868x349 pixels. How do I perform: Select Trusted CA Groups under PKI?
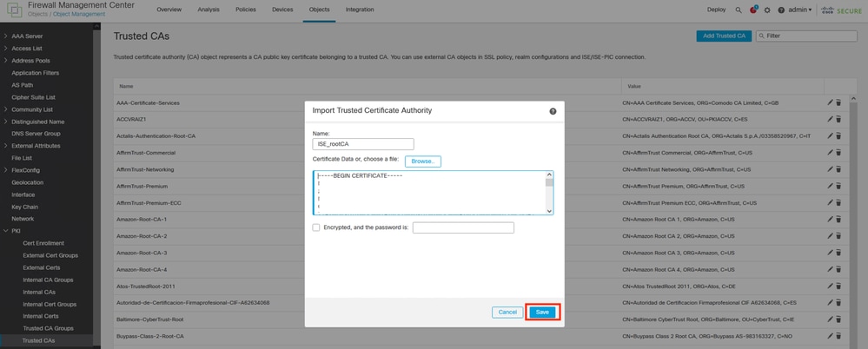[x=48, y=328]
